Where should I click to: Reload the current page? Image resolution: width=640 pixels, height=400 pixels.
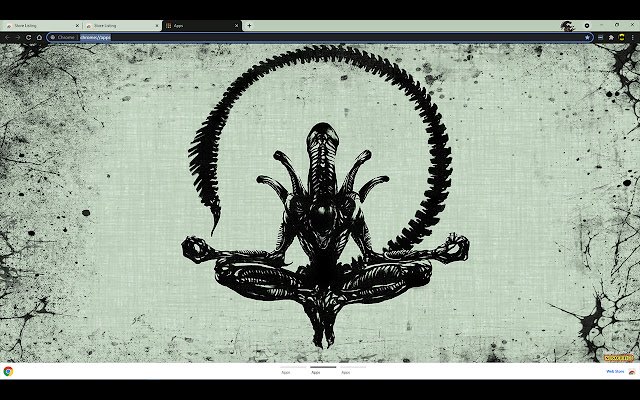(x=29, y=37)
